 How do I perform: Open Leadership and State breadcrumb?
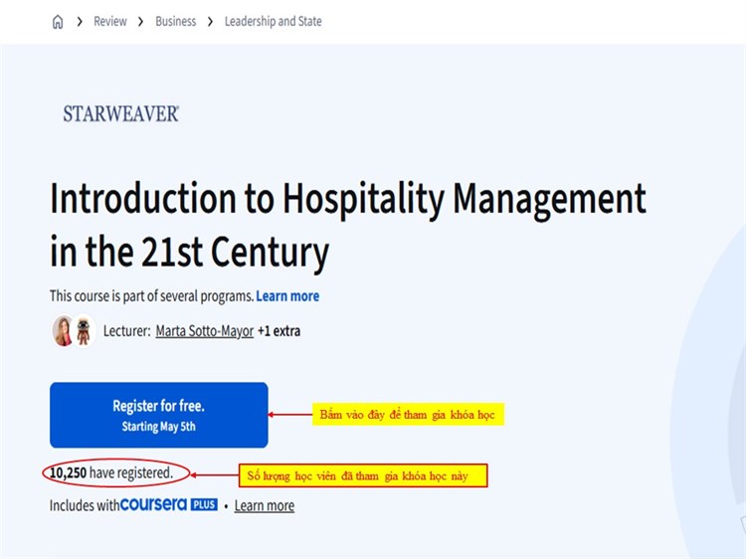(274, 22)
